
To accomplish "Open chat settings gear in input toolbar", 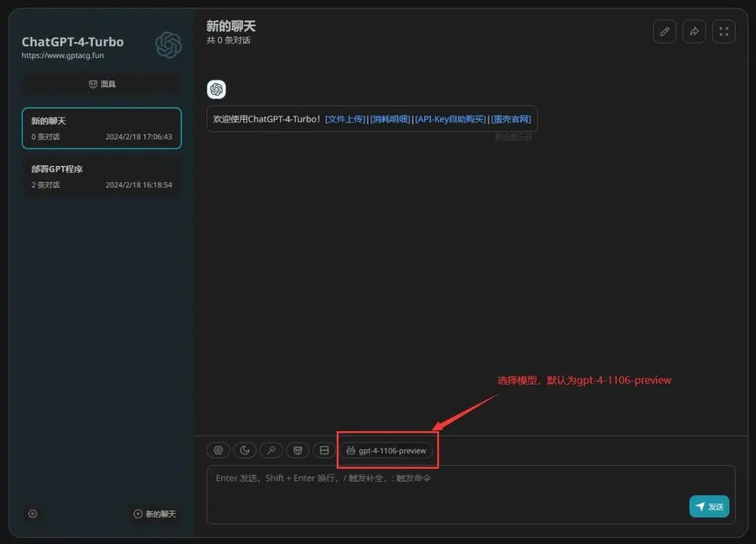I will (x=218, y=450).
